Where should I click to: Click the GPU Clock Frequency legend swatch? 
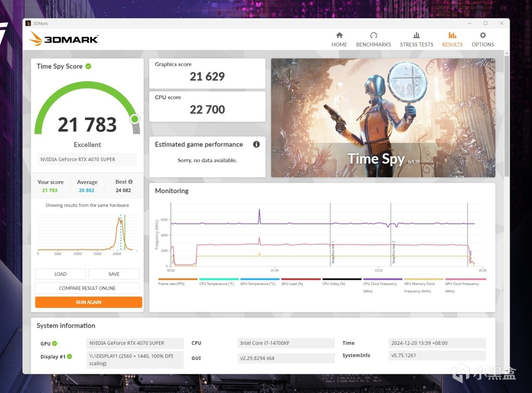pos(465,279)
